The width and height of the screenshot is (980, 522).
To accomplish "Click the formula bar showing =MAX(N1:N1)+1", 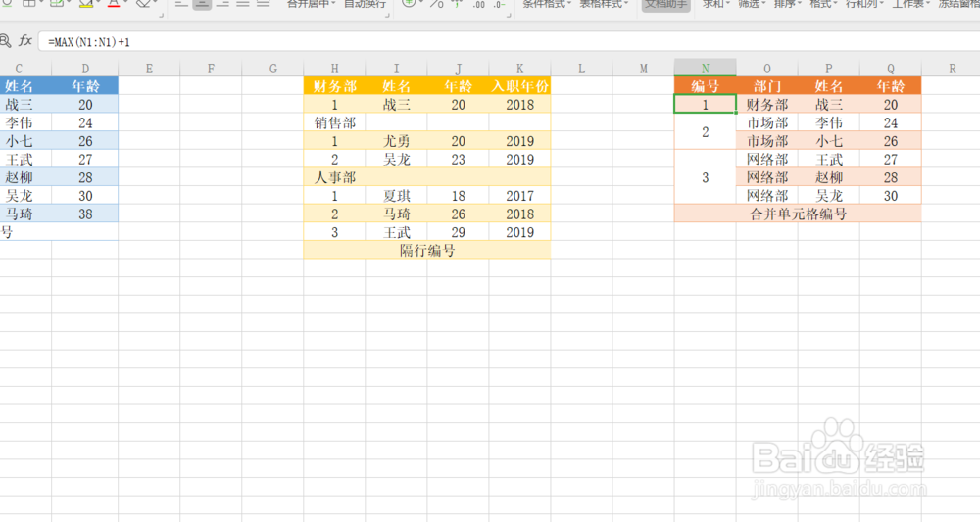I will 509,42.
